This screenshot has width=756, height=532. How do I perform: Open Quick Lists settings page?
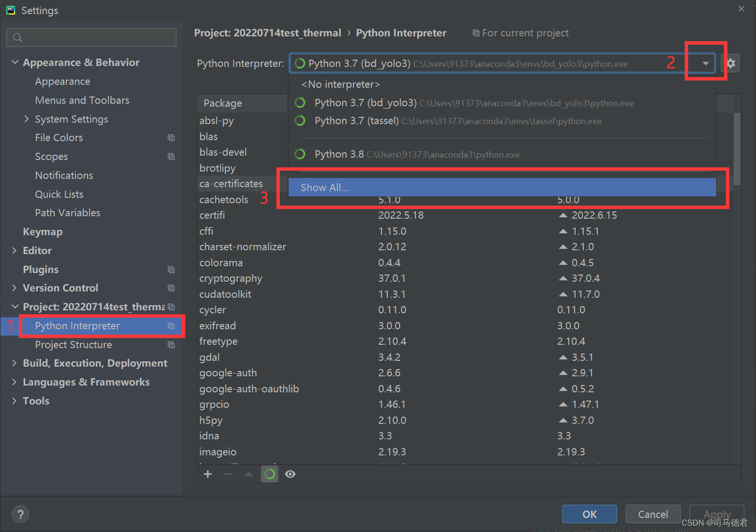(x=59, y=194)
